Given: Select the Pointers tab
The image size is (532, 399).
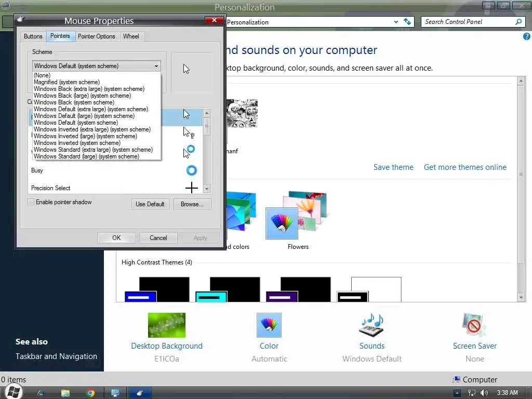Looking at the screenshot, I should point(60,36).
